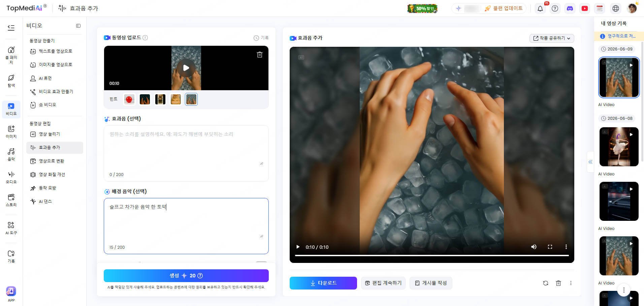
Task: Open the YouTube icon
Action: (585, 8)
